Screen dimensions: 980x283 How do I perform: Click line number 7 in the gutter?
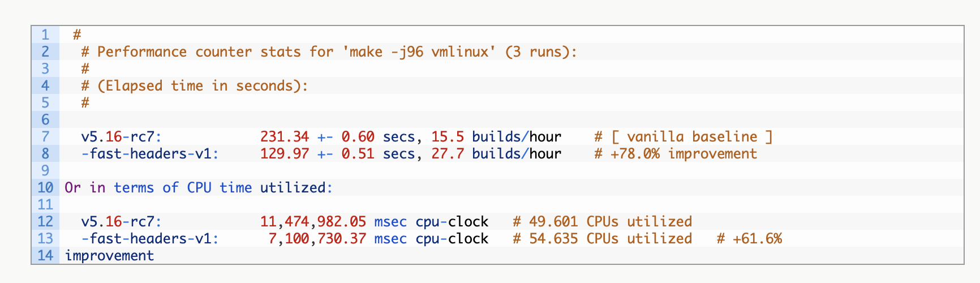(45, 136)
